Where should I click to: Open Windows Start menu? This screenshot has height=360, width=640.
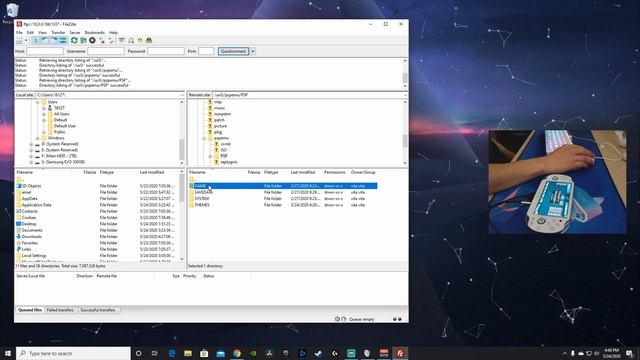pos(8,353)
